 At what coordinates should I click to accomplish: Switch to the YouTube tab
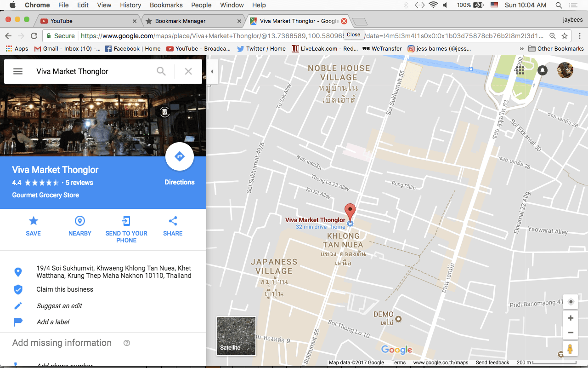88,21
